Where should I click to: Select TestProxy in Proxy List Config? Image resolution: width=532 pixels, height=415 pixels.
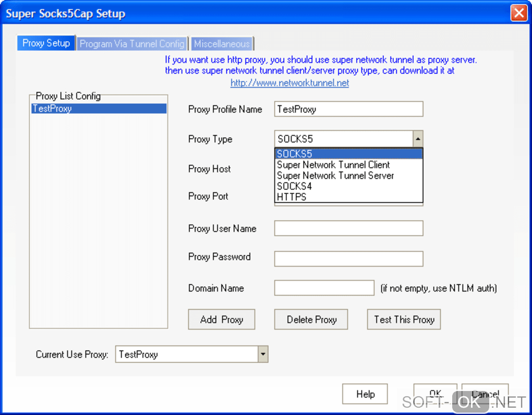[x=99, y=108]
